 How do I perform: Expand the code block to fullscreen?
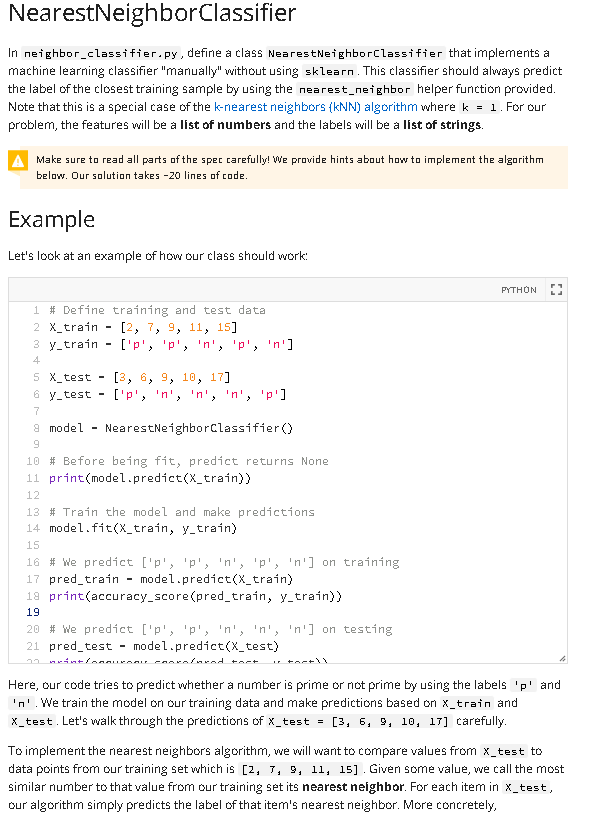click(557, 289)
